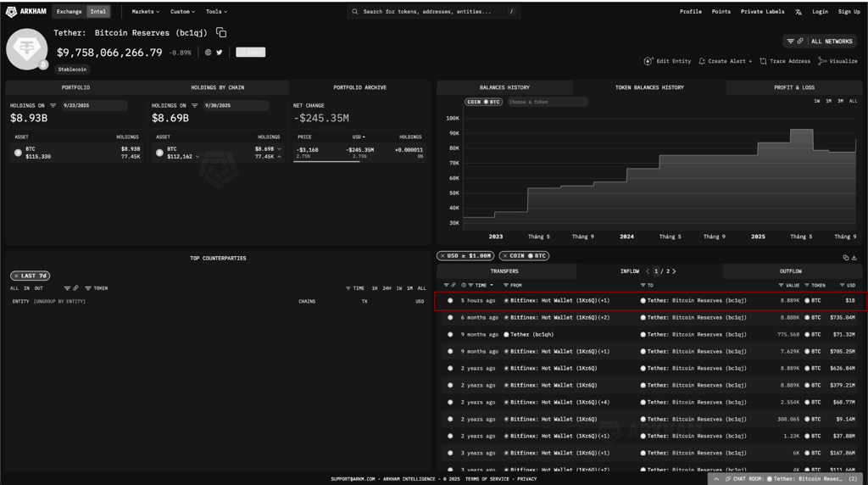Collapse the 77.45K holdings chevron
The height and width of the screenshot is (485, 868).
click(279, 157)
